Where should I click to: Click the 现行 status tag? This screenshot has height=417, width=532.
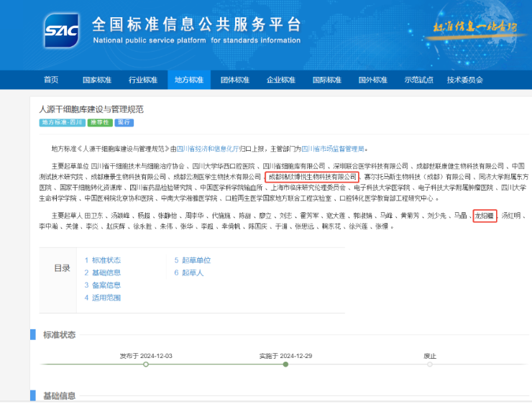click(x=124, y=123)
